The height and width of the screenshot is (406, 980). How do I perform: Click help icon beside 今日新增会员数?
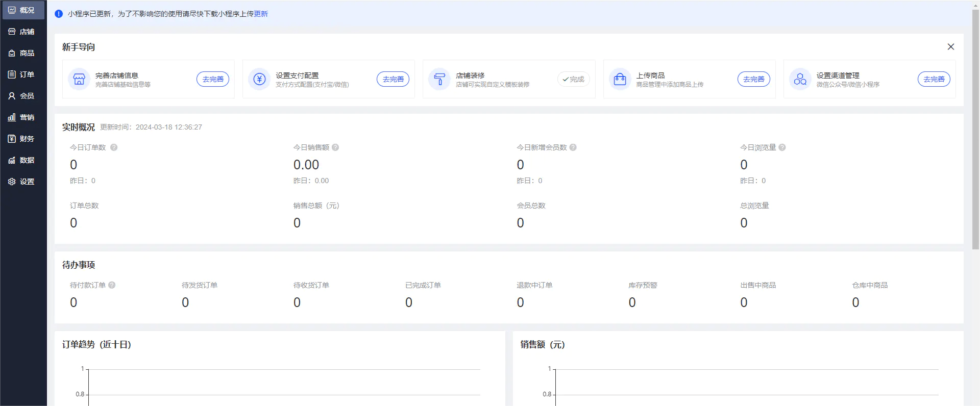click(x=573, y=147)
